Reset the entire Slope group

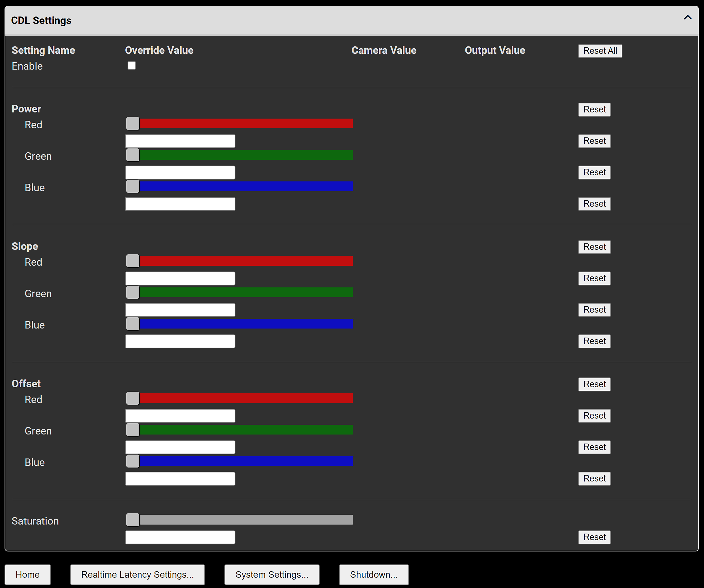[594, 247]
